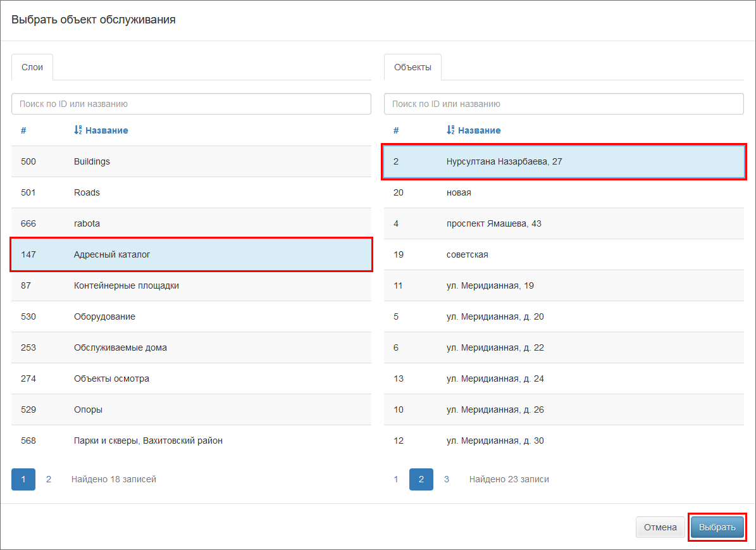This screenshot has width=756, height=550.
Task: Select object Нурсултана Назарбаева, 27
Action: point(563,161)
